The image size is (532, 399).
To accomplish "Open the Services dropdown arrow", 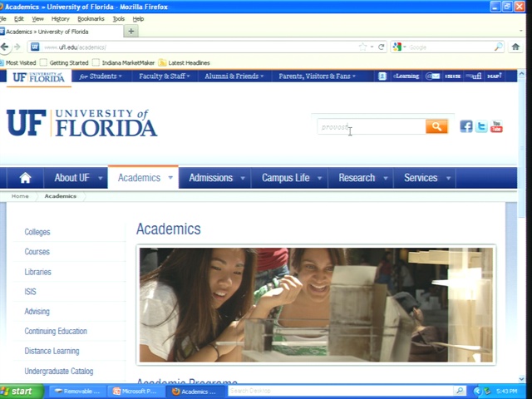I will click(x=449, y=178).
